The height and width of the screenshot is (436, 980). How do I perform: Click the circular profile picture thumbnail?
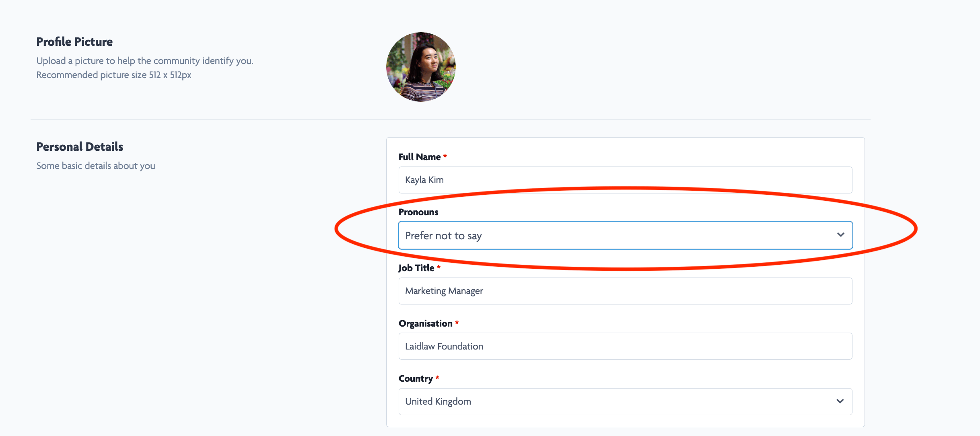(x=421, y=67)
